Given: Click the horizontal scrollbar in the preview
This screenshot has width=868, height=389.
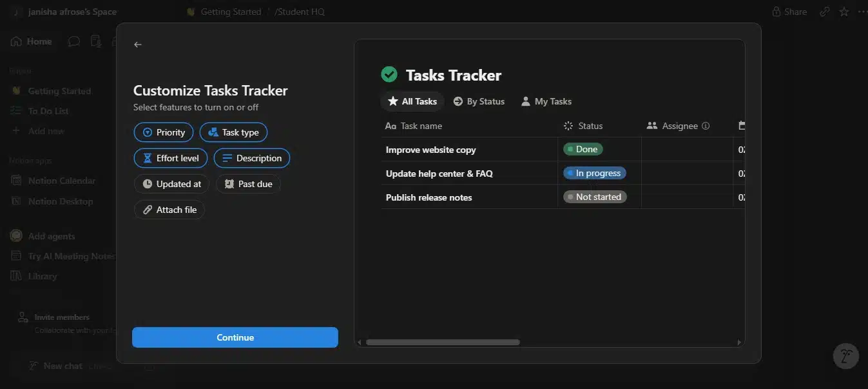Looking at the screenshot, I should point(443,342).
